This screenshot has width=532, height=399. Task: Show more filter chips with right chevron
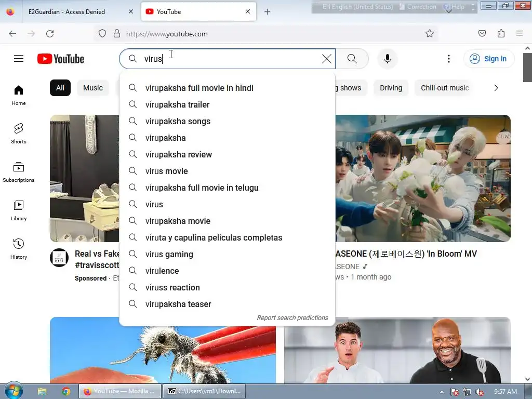496,88
